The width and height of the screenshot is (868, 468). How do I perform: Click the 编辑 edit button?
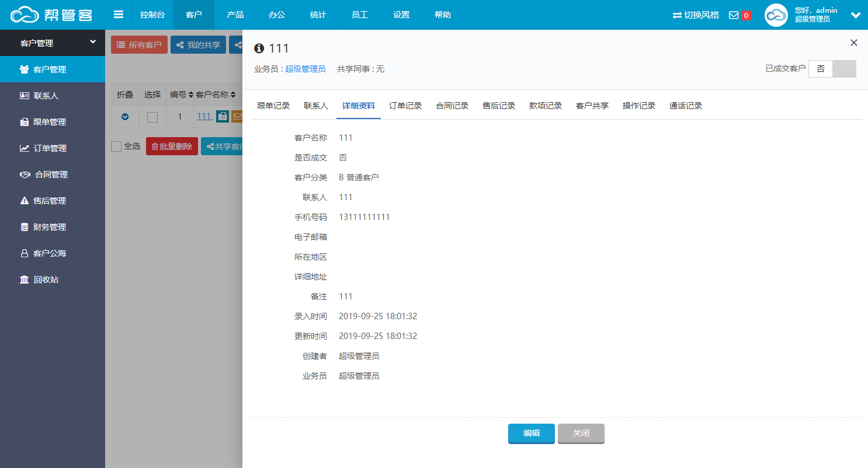tap(532, 434)
